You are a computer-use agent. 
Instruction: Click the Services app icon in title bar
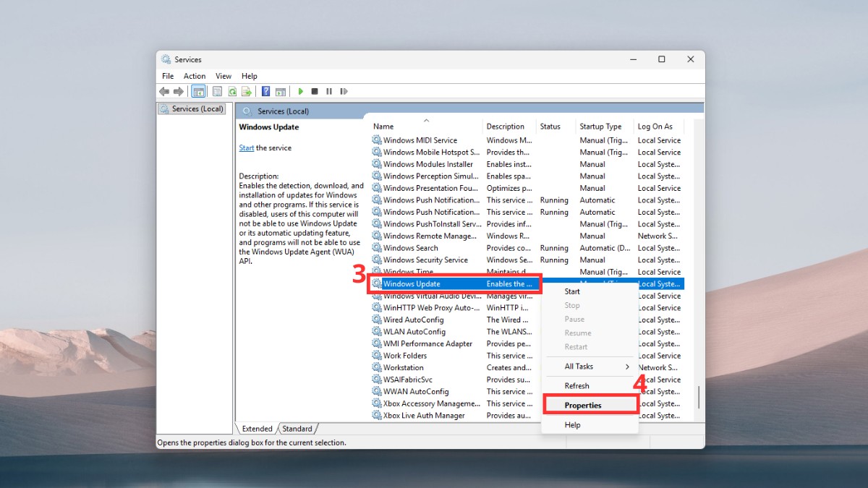click(x=166, y=59)
